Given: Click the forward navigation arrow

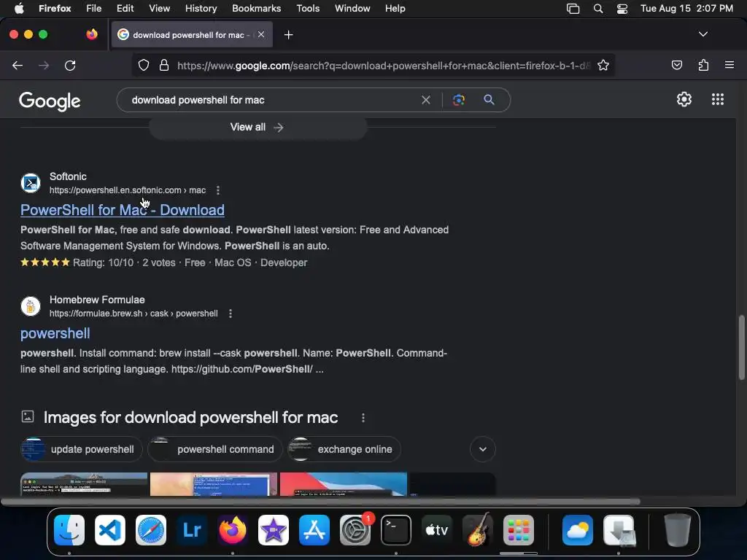Looking at the screenshot, I should [44, 66].
